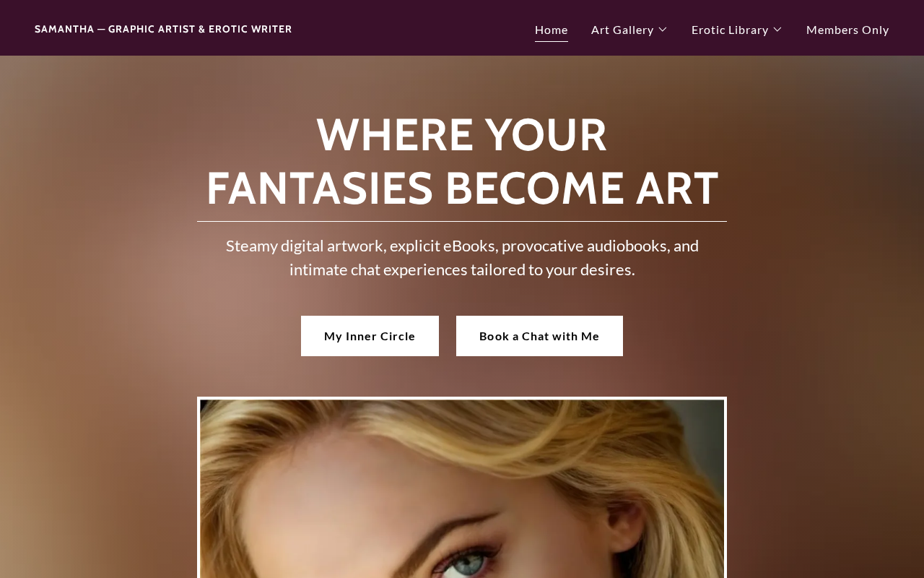
Task: Select the Erotic Library menu label
Action: [x=730, y=30]
